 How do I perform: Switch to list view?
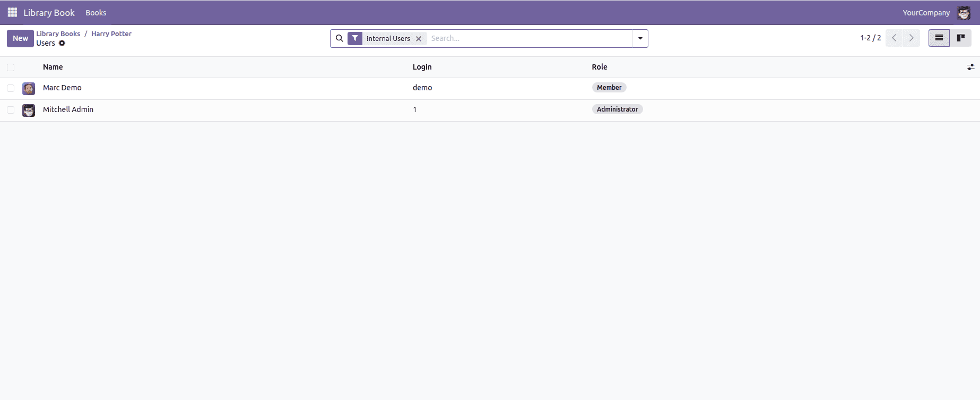[x=939, y=38]
